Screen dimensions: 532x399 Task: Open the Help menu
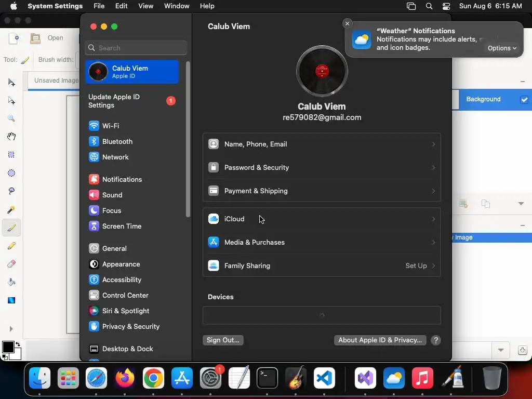tap(207, 6)
